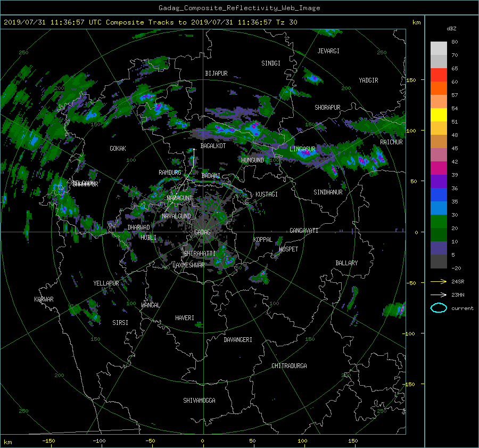The image size is (479, 448).
Task: Select the yellow 51 dBZ color swatch
Action: point(439,115)
